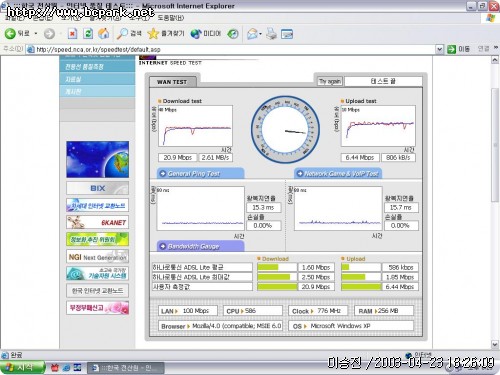This screenshot has width=500, height=375.
Task: Activate the 한국 전산원 taskbar window button
Action: pos(126,368)
